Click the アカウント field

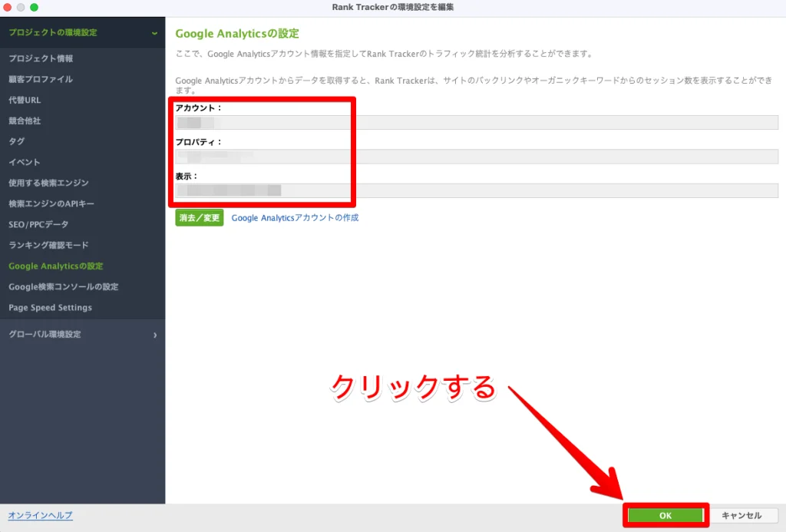click(477, 122)
